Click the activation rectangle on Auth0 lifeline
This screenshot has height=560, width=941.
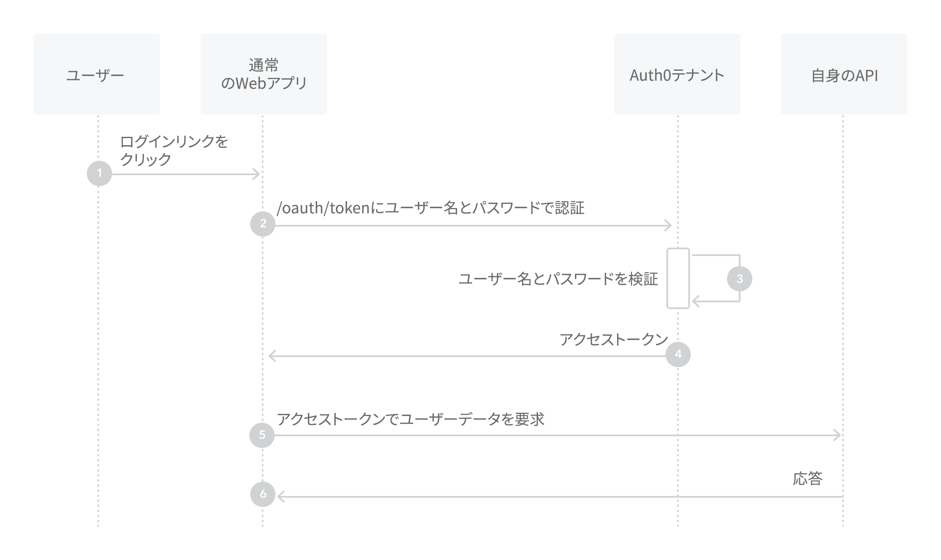click(x=678, y=278)
